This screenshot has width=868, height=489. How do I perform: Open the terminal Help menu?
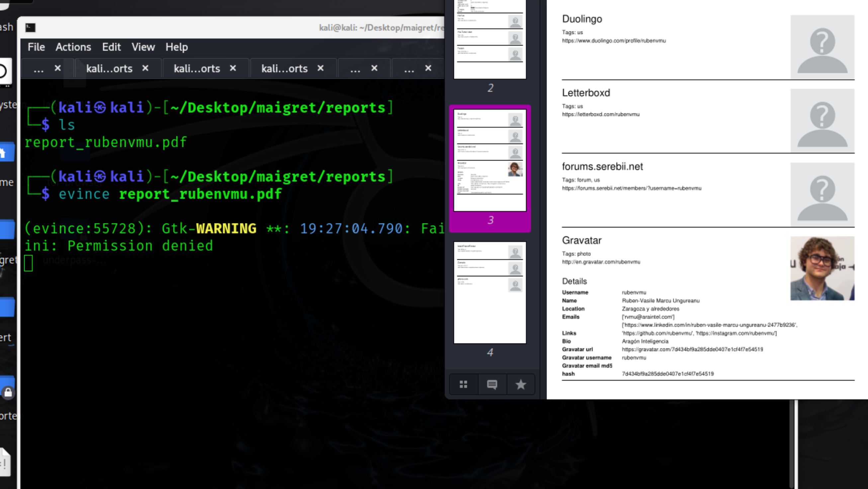click(x=177, y=47)
